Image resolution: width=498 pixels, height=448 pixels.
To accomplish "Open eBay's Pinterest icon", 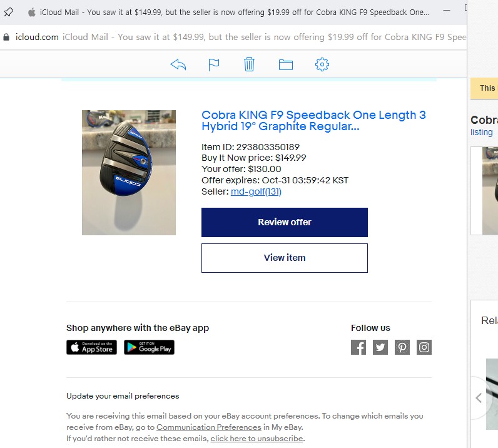I will click(x=402, y=347).
